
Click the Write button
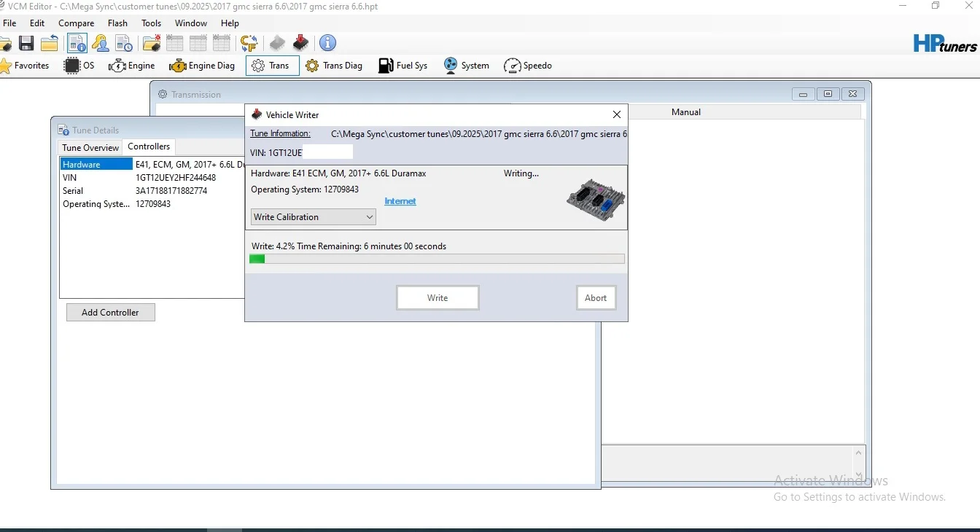(x=437, y=298)
